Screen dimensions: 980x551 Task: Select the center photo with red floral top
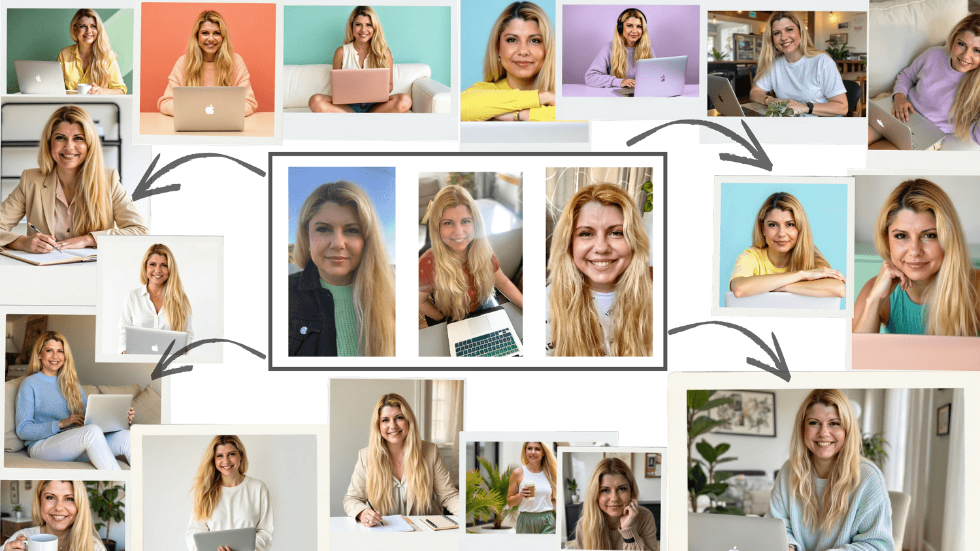click(470, 264)
